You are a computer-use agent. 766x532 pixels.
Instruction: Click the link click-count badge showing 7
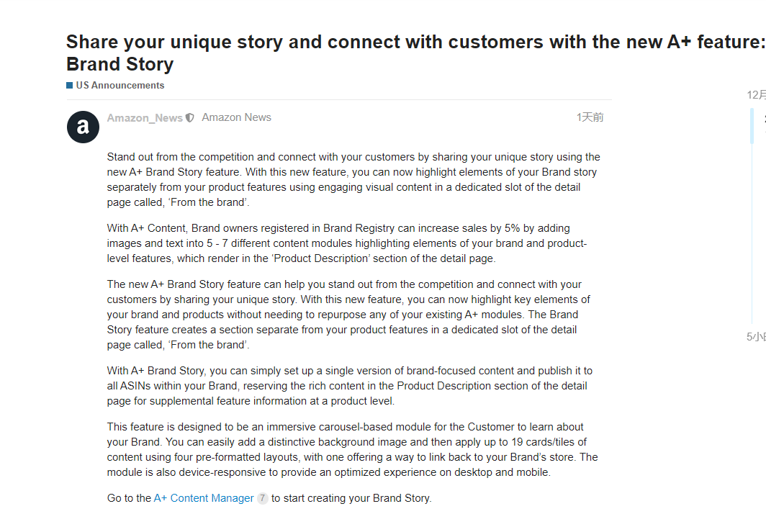(x=263, y=498)
